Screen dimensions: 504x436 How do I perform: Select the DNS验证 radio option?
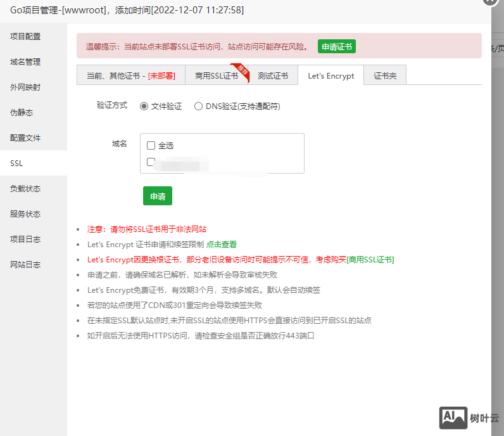[x=198, y=106]
